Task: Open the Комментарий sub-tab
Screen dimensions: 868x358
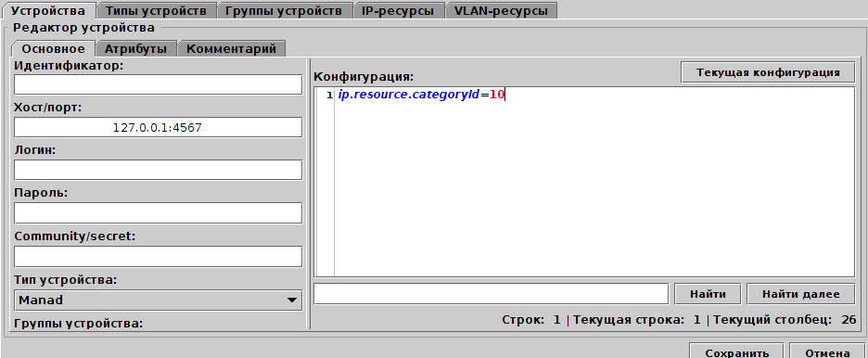Action: [231, 49]
